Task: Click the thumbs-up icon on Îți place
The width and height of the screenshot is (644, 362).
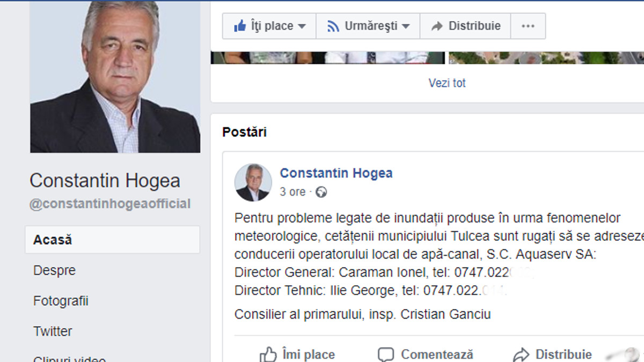Action: [239, 26]
